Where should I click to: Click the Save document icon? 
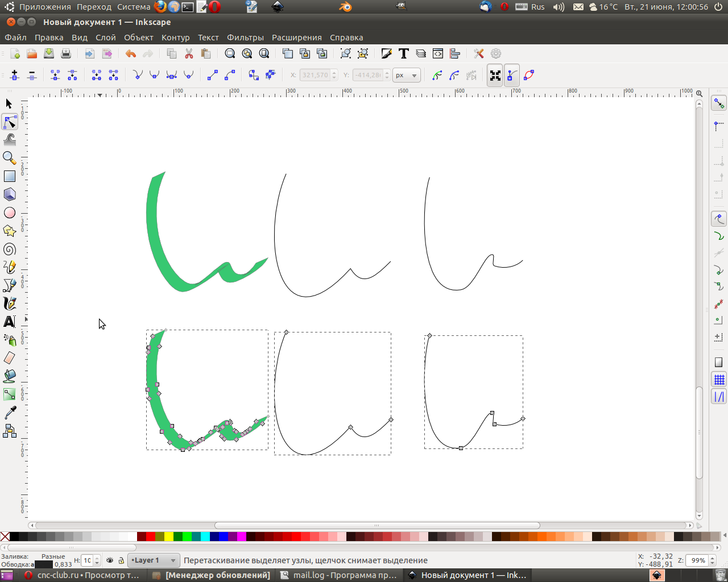pos(49,53)
